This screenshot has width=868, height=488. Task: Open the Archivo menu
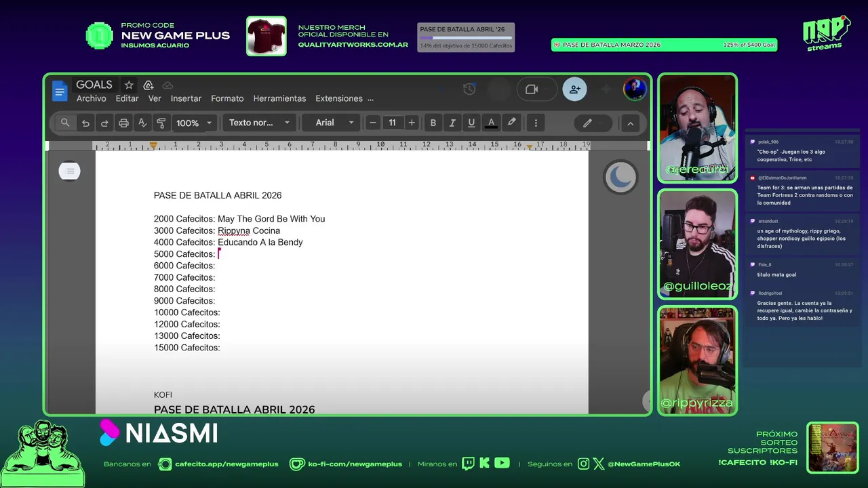click(91, 98)
